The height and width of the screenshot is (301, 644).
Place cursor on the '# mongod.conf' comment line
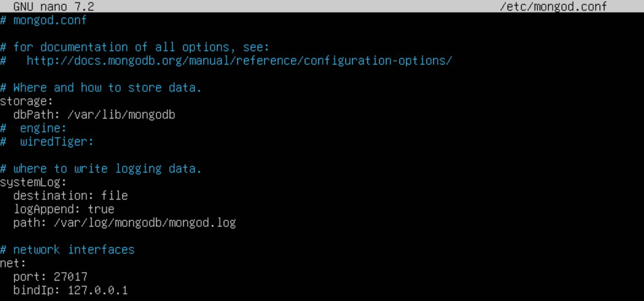pos(43,20)
